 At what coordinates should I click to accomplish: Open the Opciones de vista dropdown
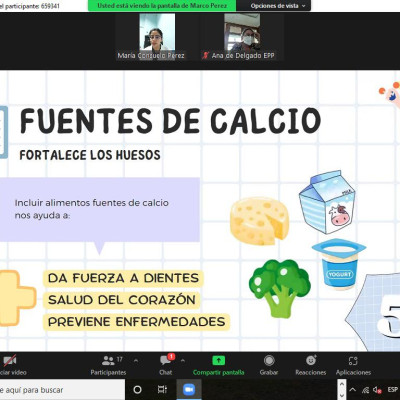(x=278, y=6)
